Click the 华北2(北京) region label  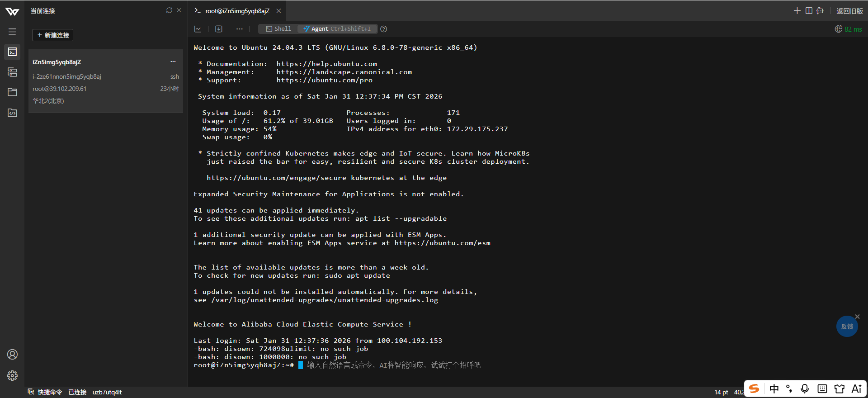(48, 101)
